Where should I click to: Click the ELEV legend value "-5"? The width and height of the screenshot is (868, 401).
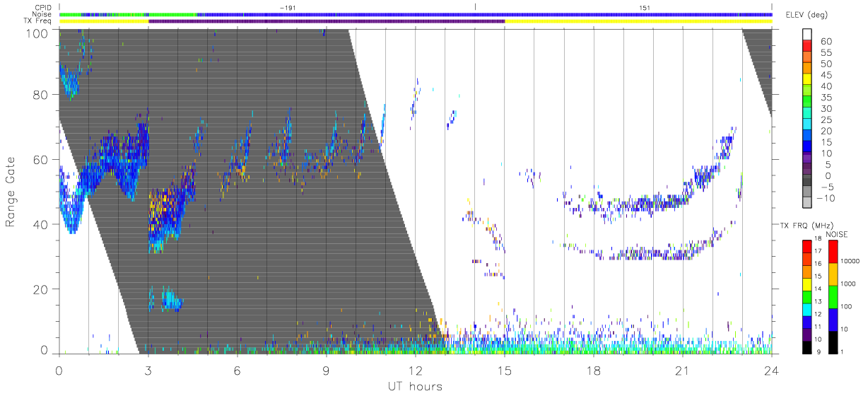826,187
